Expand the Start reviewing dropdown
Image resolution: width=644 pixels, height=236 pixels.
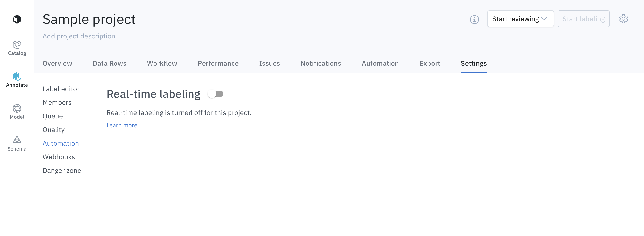[x=520, y=19]
